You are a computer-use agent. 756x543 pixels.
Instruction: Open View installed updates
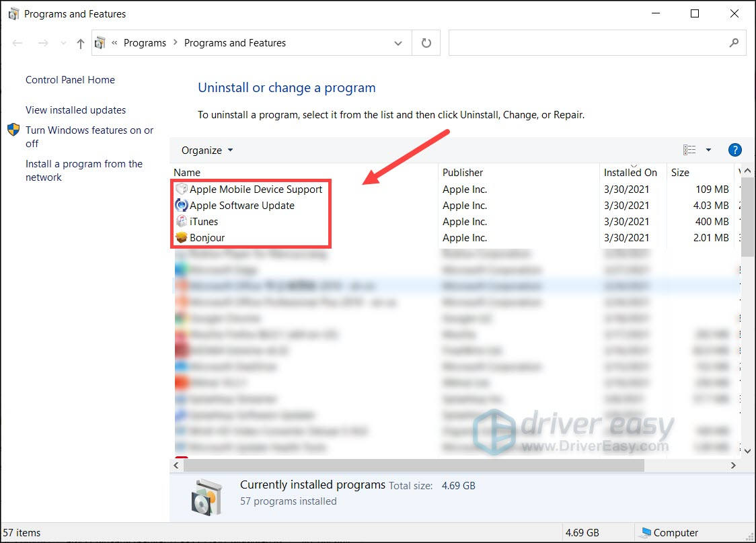click(75, 110)
